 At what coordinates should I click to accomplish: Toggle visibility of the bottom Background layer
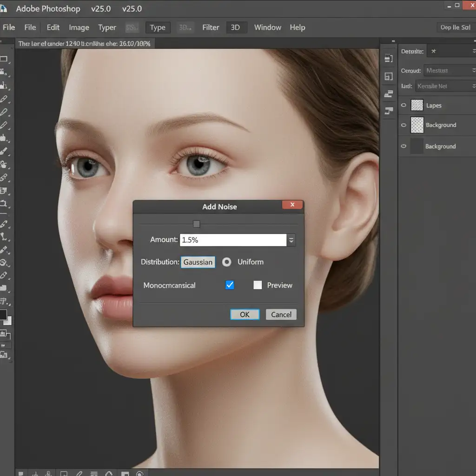tap(403, 146)
